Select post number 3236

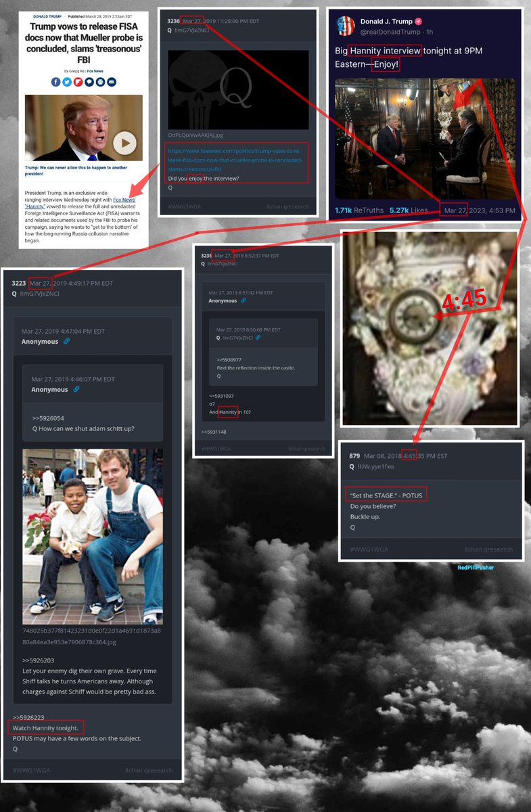174,21
